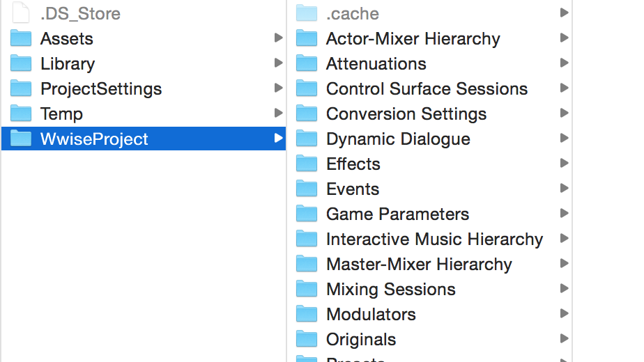Click the Modulators folder icon
The height and width of the screenshot is (362, 644).
point(307,313)
